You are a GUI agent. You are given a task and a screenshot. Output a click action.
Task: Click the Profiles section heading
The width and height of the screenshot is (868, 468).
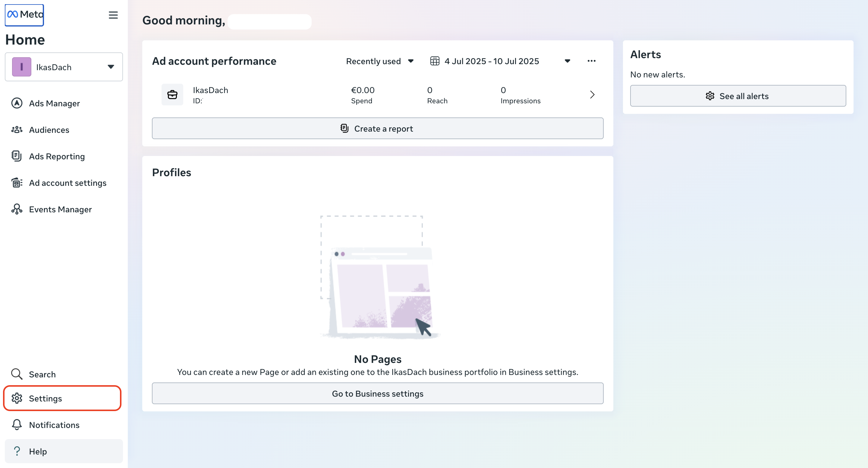pyautogui.click(x=171, y=172)
